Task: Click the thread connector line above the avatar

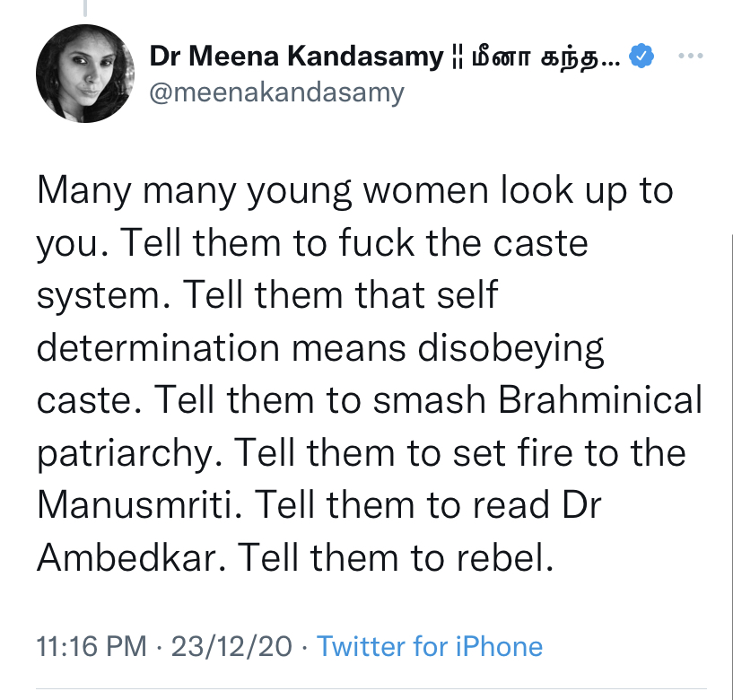Action: click(x=86, y=9)
